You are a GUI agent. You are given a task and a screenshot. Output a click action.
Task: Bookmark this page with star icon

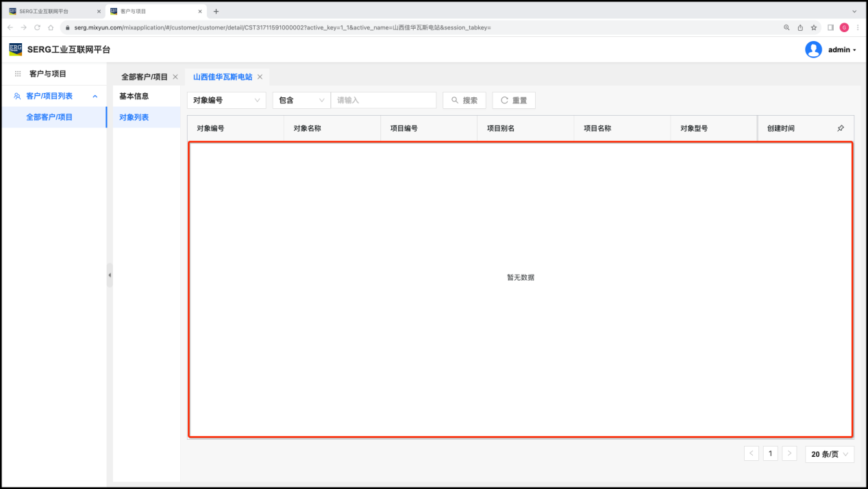click(x=814, y=27)
